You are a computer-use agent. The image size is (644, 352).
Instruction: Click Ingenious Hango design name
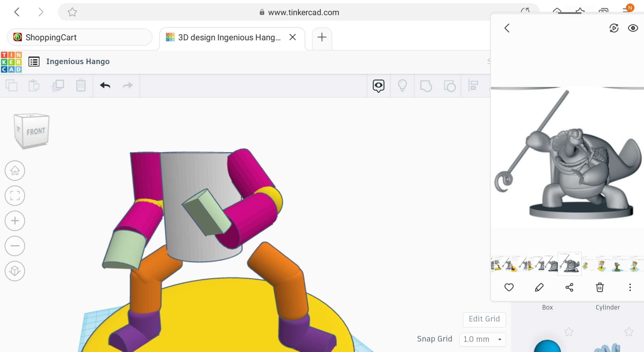click(78, 61)
